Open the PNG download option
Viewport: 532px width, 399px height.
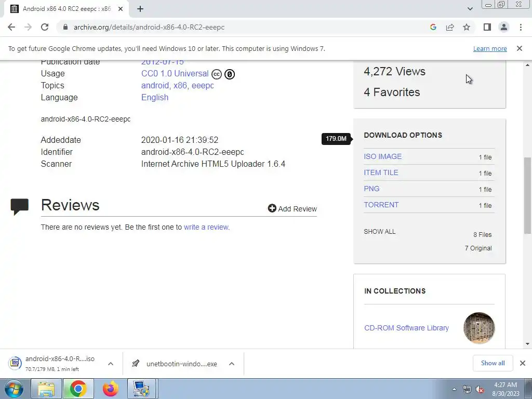(371, 189)
